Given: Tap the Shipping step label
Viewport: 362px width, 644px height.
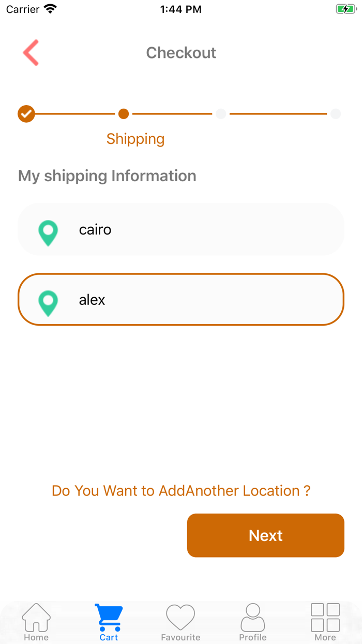Looking at the screenshot, I should point(135,139).
